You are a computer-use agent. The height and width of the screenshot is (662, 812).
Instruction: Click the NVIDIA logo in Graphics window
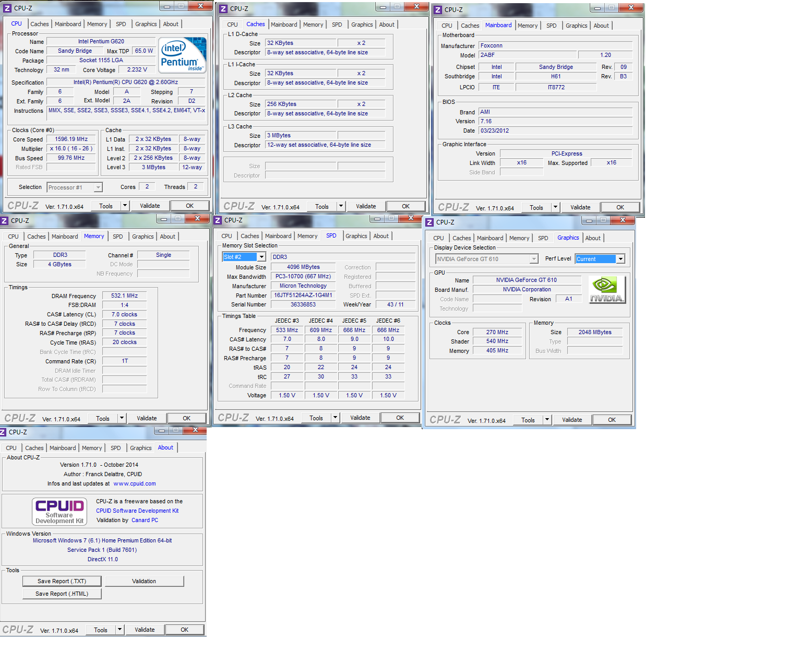pos(607,289)
